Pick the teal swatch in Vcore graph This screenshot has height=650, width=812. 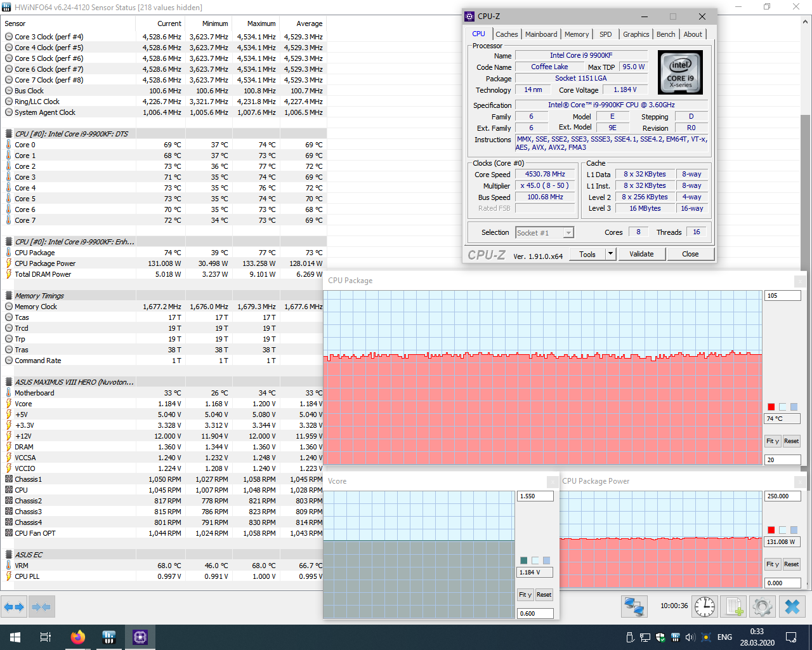[523, 560]
